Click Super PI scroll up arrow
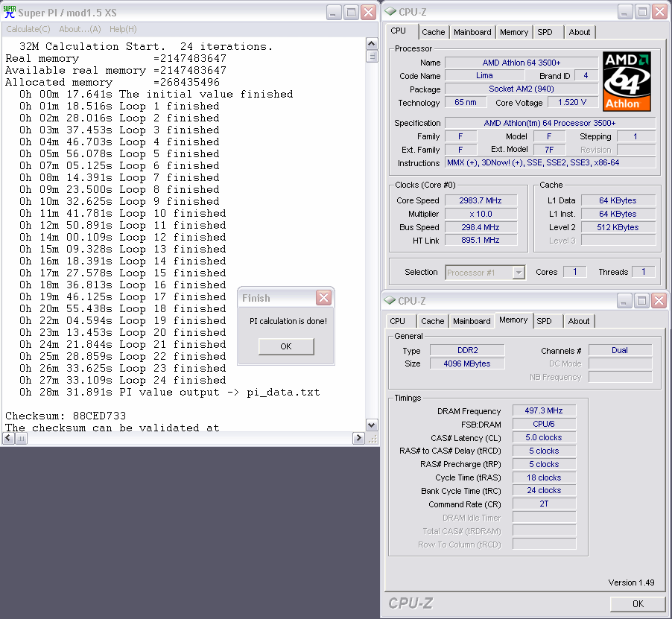This screenshot has width=672, height=619. tap(372, 44)
